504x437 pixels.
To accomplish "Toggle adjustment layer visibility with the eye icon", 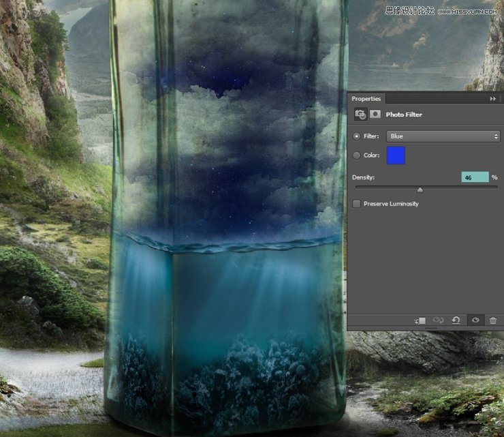I will [x=475, y=320].
